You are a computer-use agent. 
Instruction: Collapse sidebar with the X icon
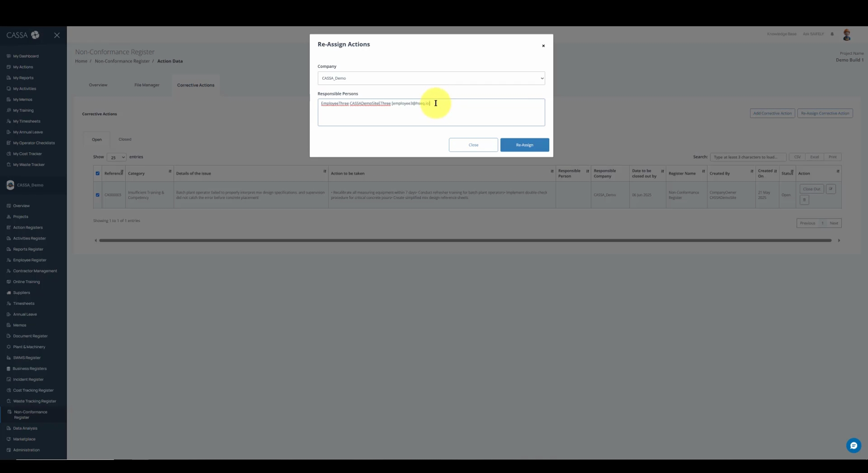(57, 35)
